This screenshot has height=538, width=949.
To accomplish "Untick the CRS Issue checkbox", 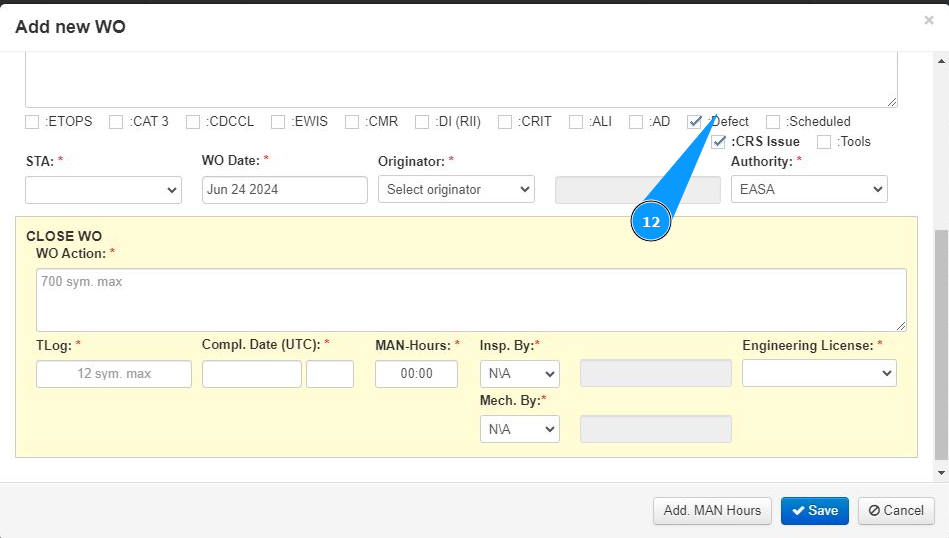I will 718,142.
